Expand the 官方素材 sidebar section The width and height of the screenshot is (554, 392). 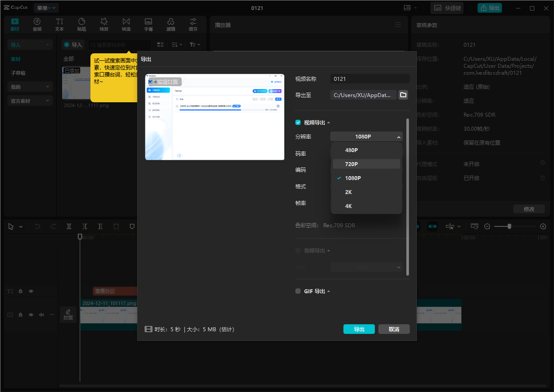tap(30, 101)
